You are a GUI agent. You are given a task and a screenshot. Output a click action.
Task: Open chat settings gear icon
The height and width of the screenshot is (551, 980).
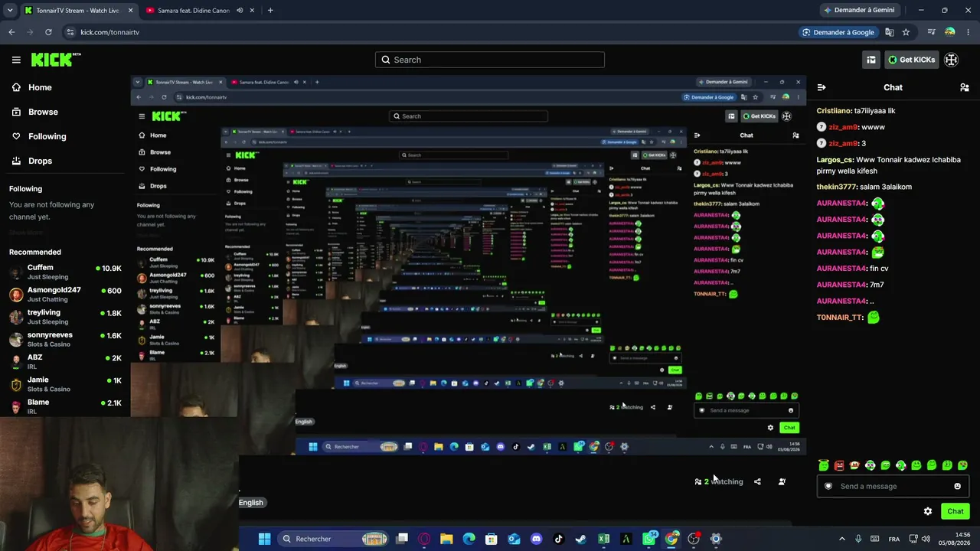tap(928, 511)
